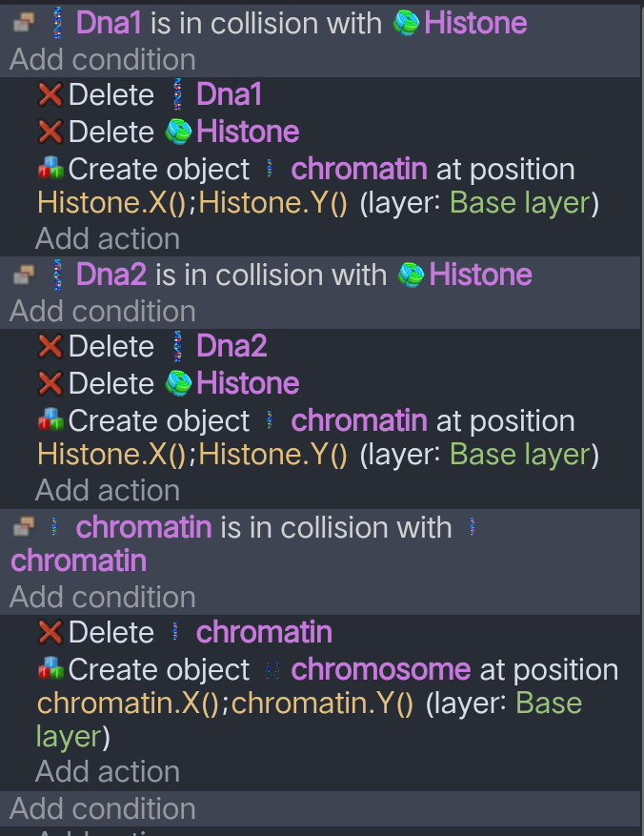Screen dimensions: 644x836
Task: Add condition under Dna1 collision with Histone
Action: point(103,59)
